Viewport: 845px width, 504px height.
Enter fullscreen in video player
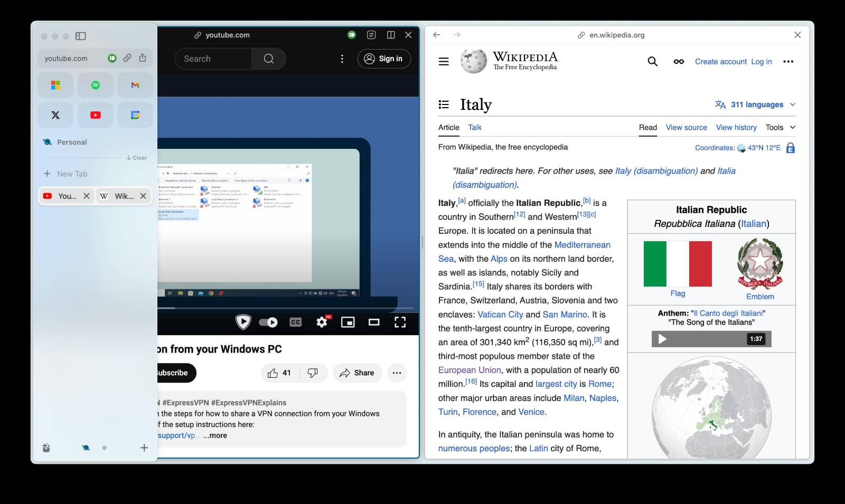coord(400,322)
